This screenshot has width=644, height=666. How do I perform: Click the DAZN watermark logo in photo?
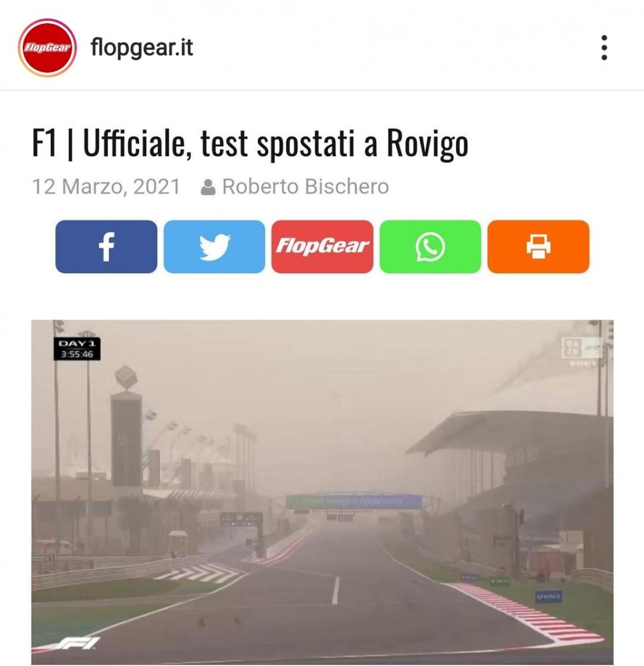tap(582, 350)
